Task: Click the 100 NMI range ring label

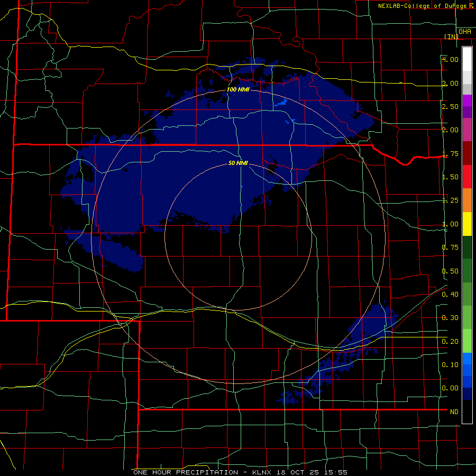Action: click(238, 89)
